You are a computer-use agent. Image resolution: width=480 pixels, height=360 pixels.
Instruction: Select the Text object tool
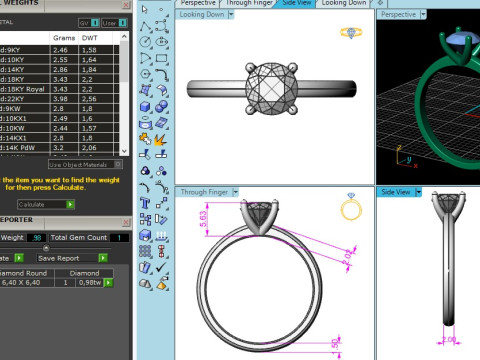(x=145, y=203)
